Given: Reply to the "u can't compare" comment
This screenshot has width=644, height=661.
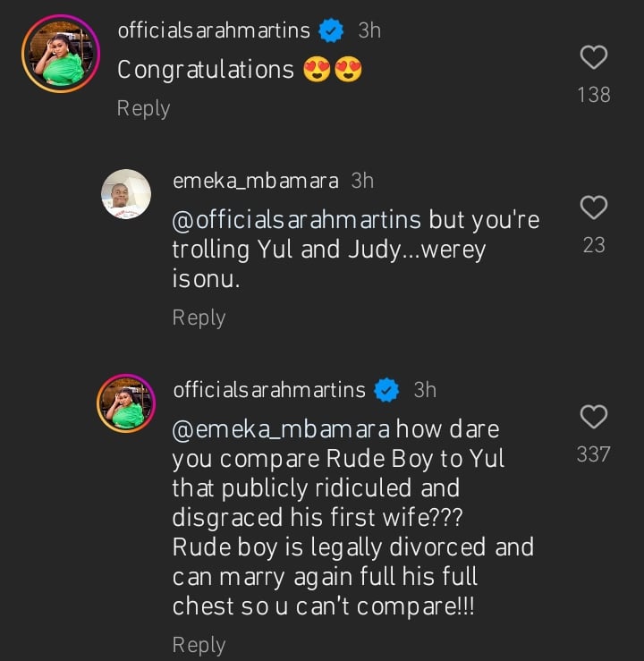Looking at the screenshot, I should 199,645.
